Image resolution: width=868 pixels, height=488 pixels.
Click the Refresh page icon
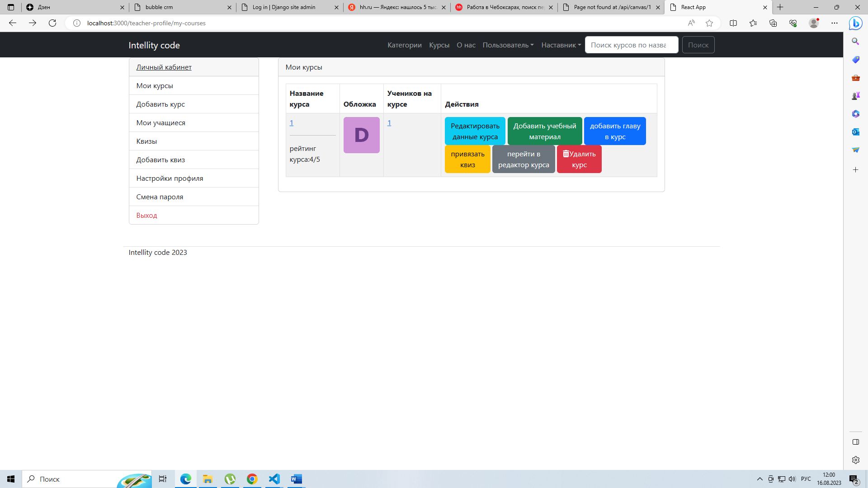pyautogui.click(x=52, y=23)
